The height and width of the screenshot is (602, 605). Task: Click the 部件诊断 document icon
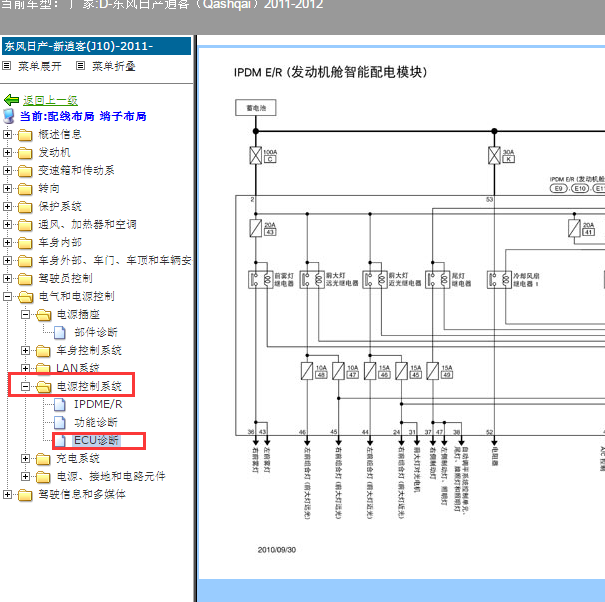[x=59, y=333]
